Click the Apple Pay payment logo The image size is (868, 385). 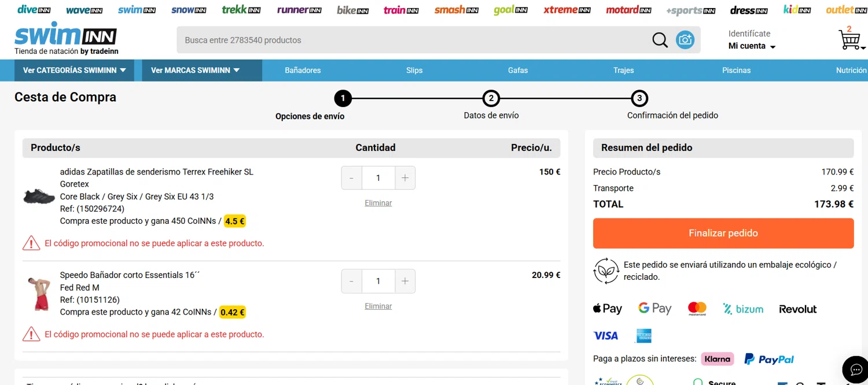coord(608,309)
